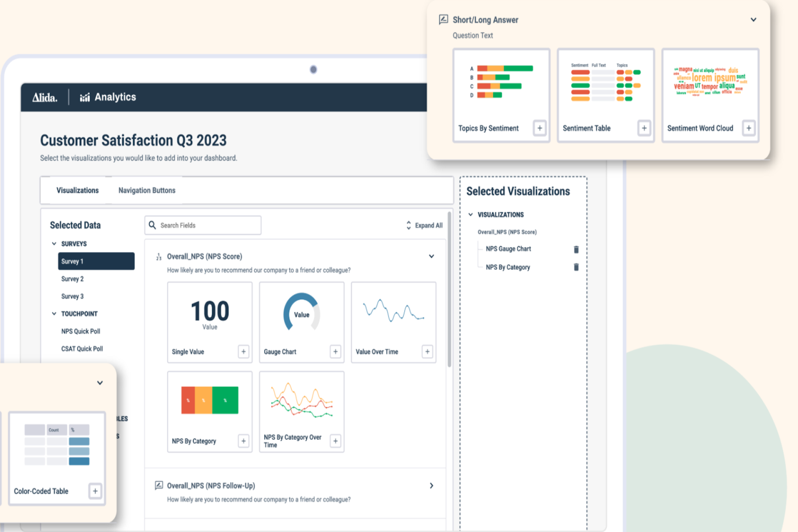Click the Analytics chart icon in header
The width and height of the screenshot is (798, 532).
point(85,97)
